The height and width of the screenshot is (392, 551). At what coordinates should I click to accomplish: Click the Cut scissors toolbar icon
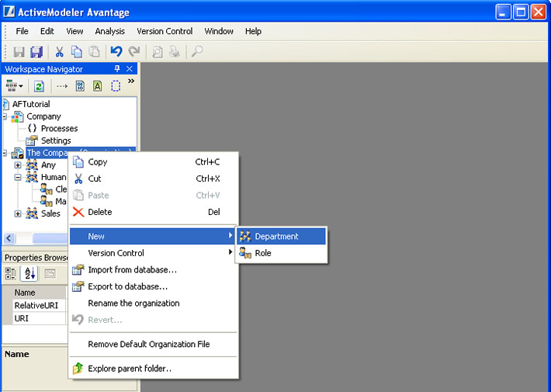coord(59,52)
